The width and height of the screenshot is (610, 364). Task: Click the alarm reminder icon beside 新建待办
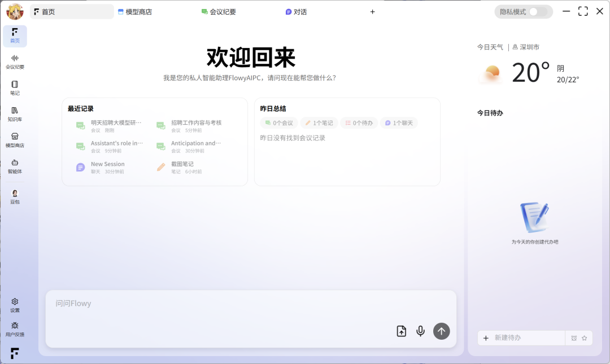click(574, 338)
